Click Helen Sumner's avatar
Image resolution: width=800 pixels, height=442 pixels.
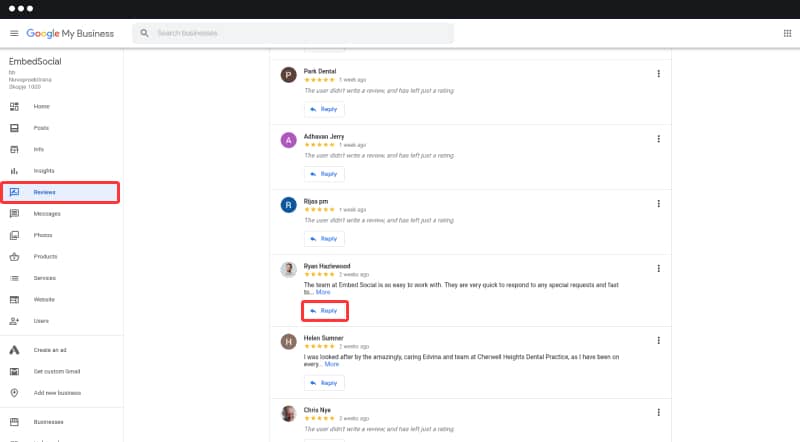coord(288,341)
